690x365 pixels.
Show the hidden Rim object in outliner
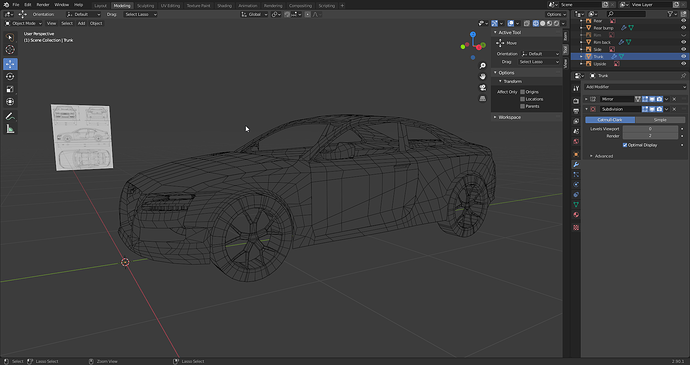pyautogui.click(x=683, y=35)
